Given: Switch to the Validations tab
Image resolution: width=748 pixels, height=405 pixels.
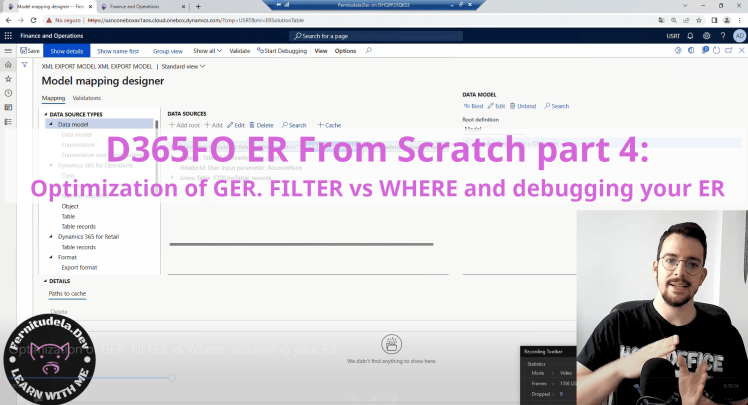Looking at the screenshot, I should click(x=86, y=98).
